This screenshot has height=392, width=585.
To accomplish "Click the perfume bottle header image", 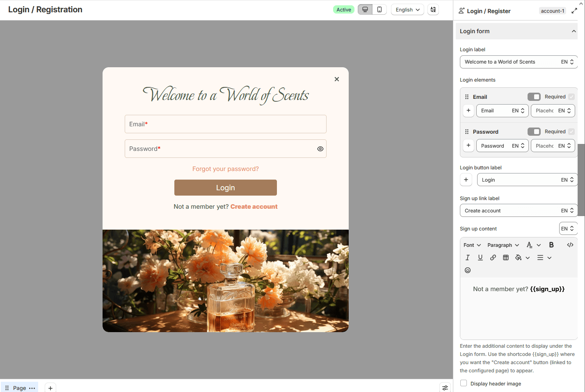I will pyautogui.click(x=226, y=281).
